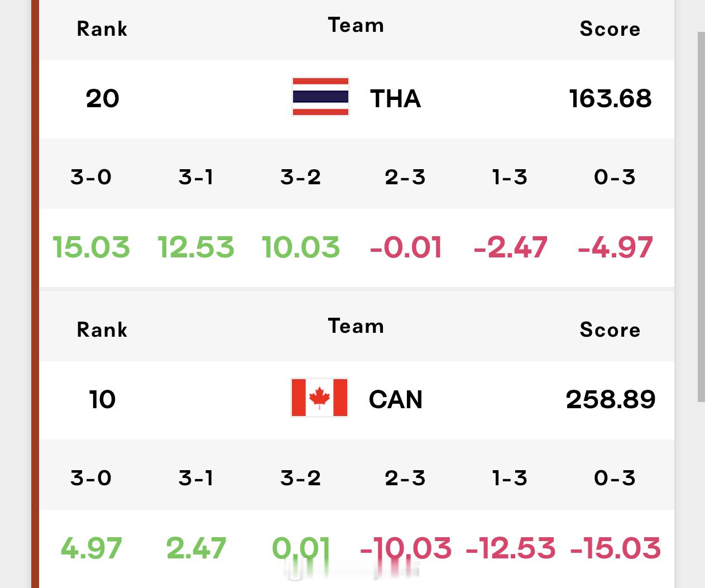Click the Thailand flag icon
Screen dimensions: 705x588
320,97
